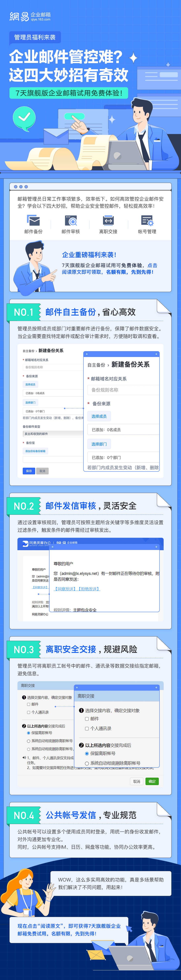Screen dimensions: 181x980
Task: Click the 添加目标备份邮箱 button
Action: click(x=35, y=451)
